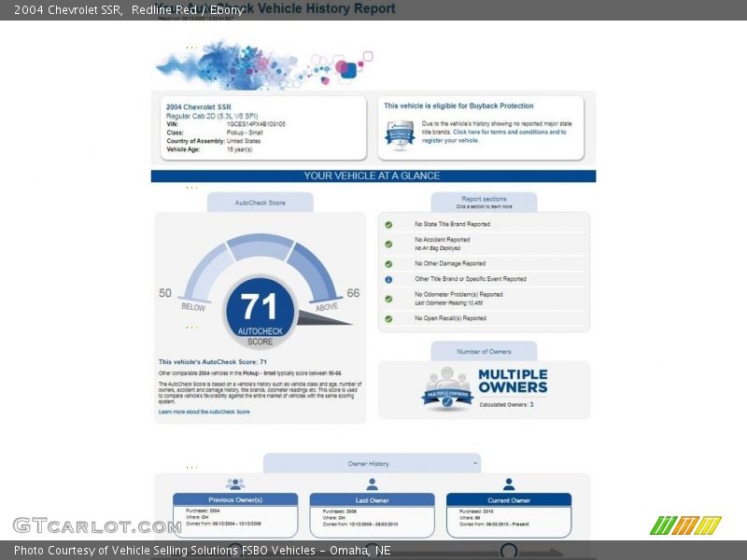Click the person icon above Last Owner
The width and height of the screenshot is (747, 560).
click(372, 484)
